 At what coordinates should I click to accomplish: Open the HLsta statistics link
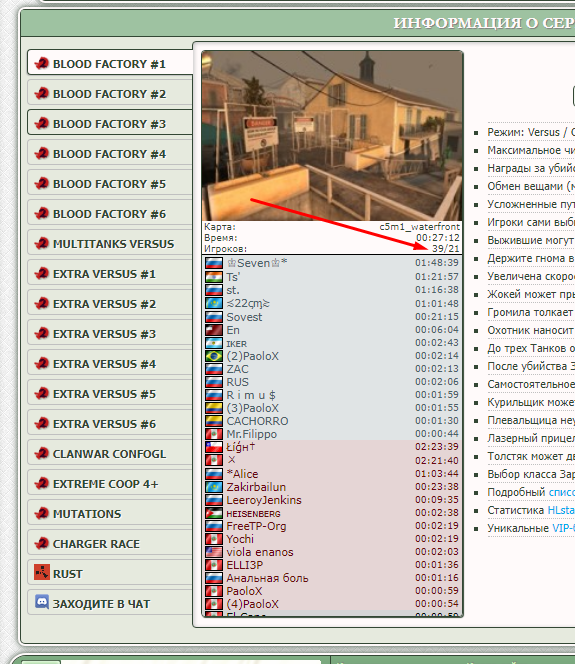click(561, 510)
